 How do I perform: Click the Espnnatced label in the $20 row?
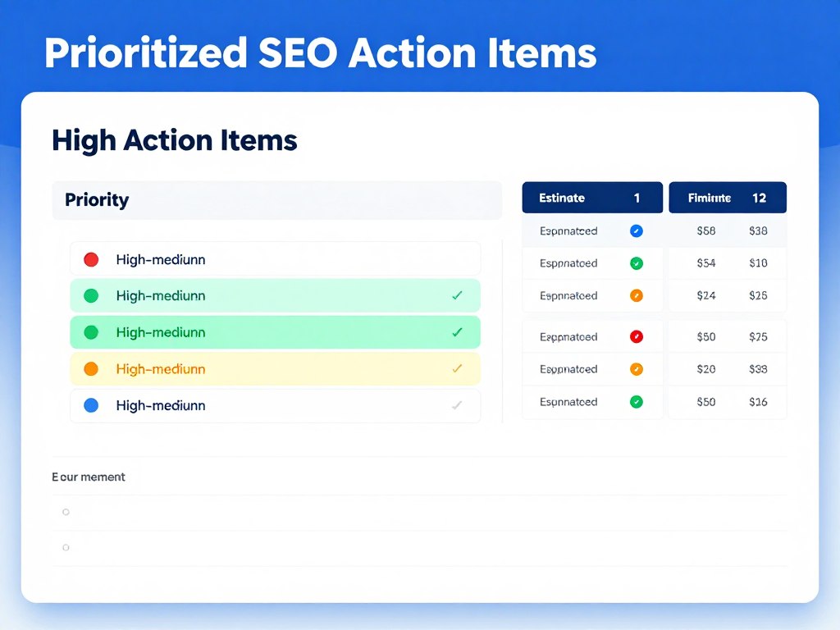[568, 369]
